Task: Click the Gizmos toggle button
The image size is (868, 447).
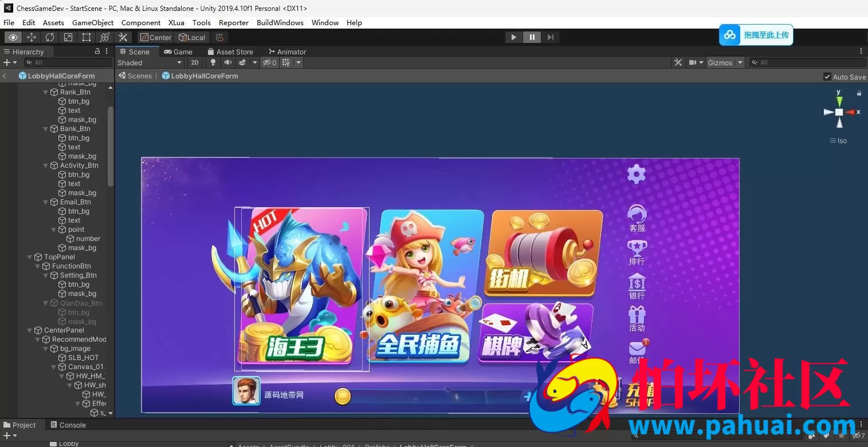Action: (x=720, y=62)
